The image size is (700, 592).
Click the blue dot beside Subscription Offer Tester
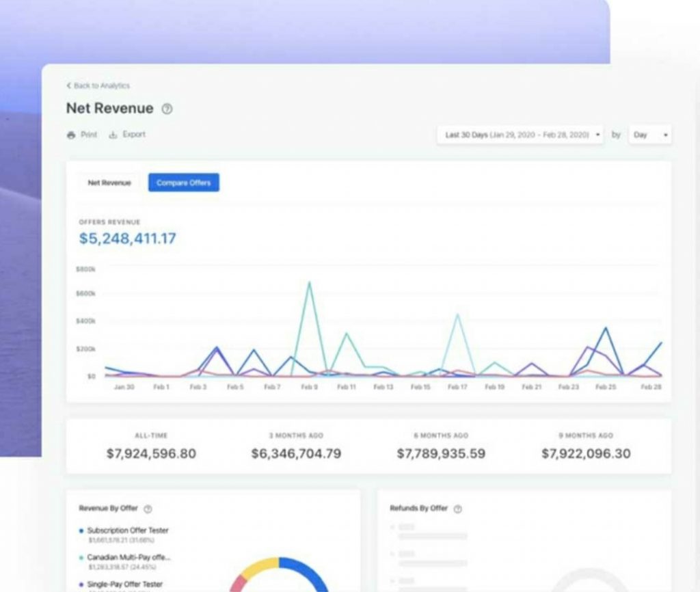[x=81, y=530]
